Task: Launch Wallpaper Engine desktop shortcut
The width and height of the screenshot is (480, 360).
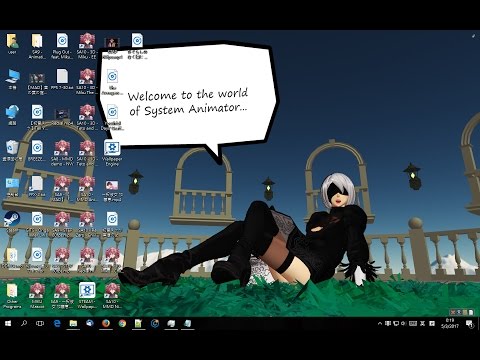Action: pos(112,153)
